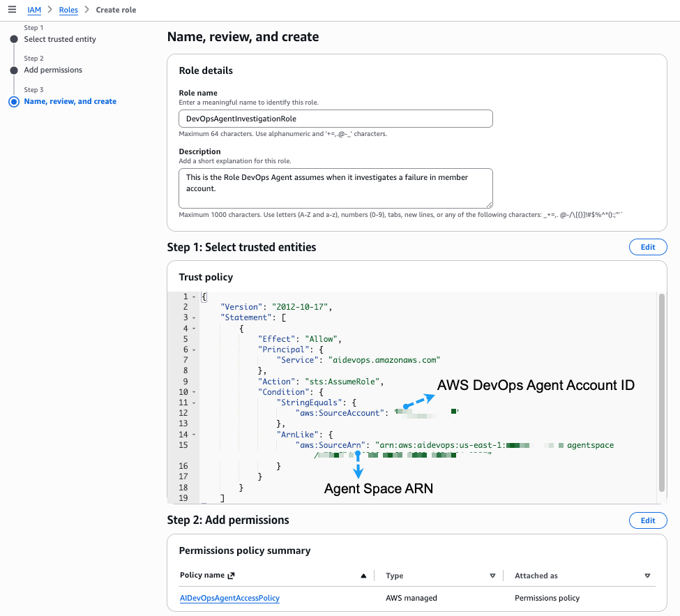
Task: Open the hamburger navigation menu
Action: click(x=12, y=10)
